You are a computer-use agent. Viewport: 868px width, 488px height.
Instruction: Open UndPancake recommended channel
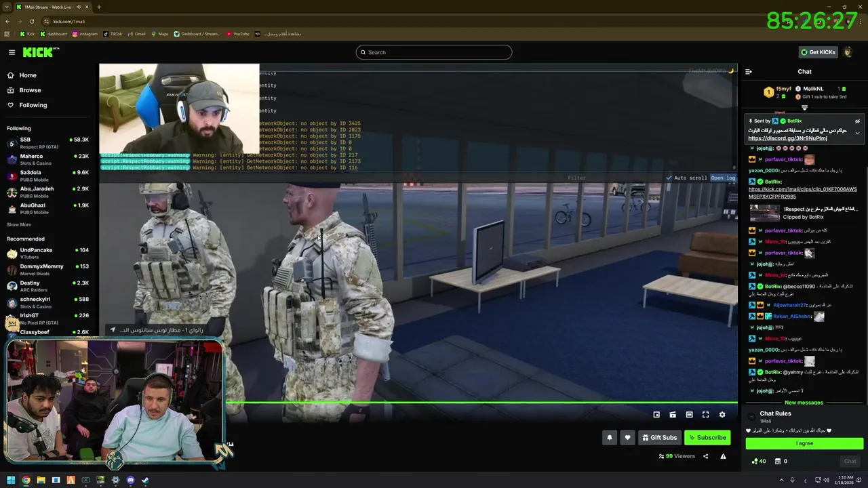pyautogui.click(x=47, y=253)
